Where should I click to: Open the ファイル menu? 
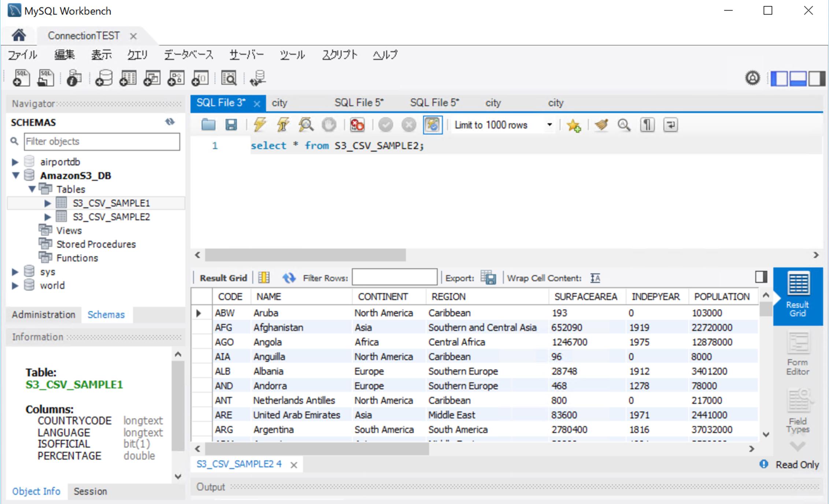[x=23, y=55]
